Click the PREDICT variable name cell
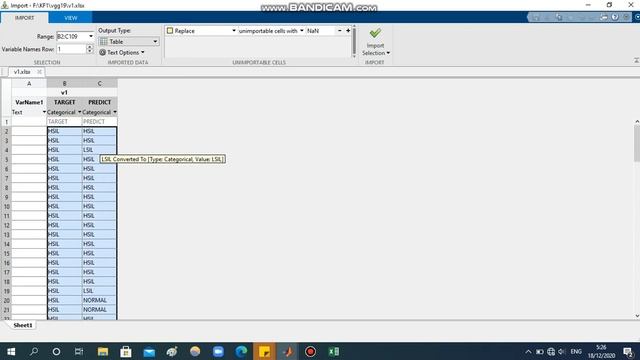 coord(100,102)
